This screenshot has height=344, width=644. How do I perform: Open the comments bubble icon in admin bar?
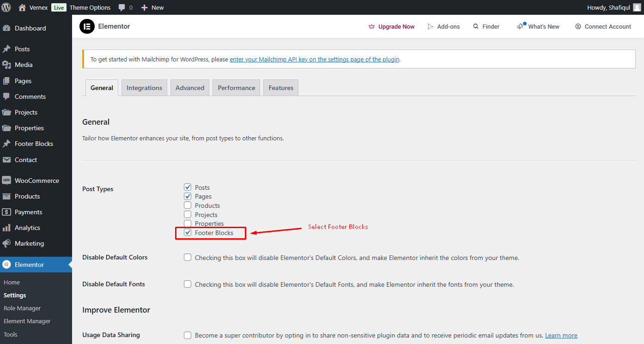[x=122, y=8]
